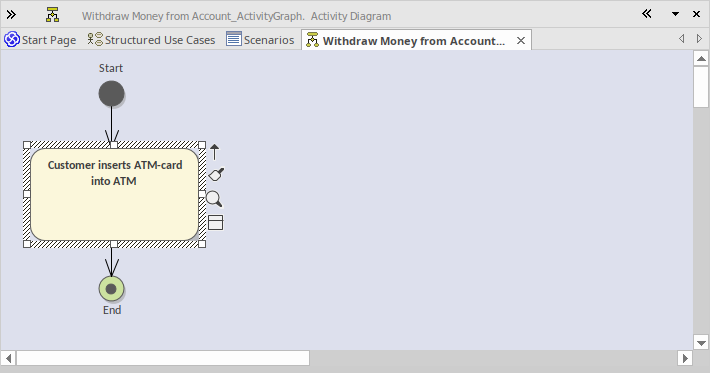This screenshot has width=710, height=373.
Task: Click the horizontal scrollbar thumb
Action: click(x=163, y=358)
